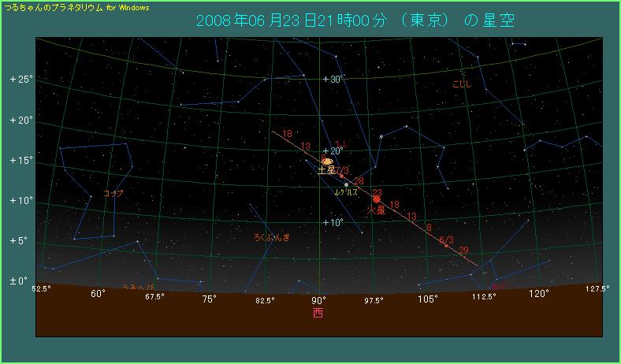The width and height of the screenshot is (621, 364).
Task: Select the Regulus star marker
Action: [346, 184]
